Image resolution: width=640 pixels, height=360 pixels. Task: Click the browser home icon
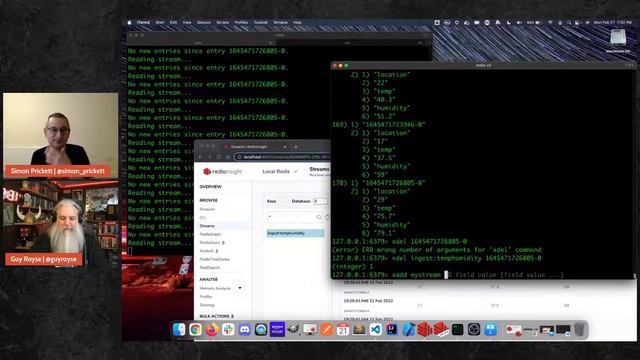(x=228, y=157)
